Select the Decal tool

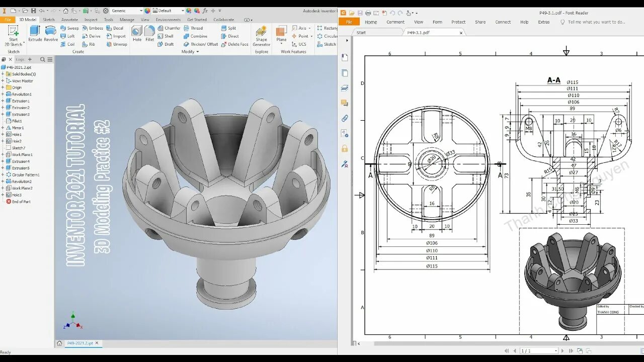pos(115,28)
